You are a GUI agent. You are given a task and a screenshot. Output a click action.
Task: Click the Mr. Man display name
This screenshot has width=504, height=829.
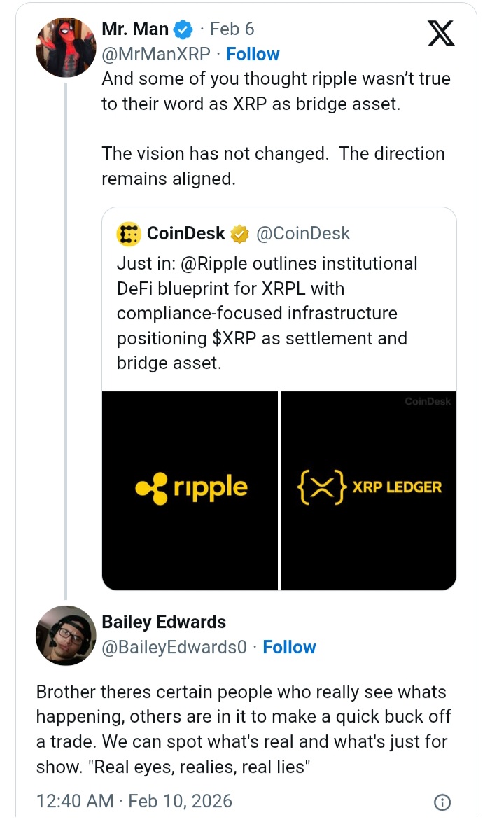pos(134,29)
